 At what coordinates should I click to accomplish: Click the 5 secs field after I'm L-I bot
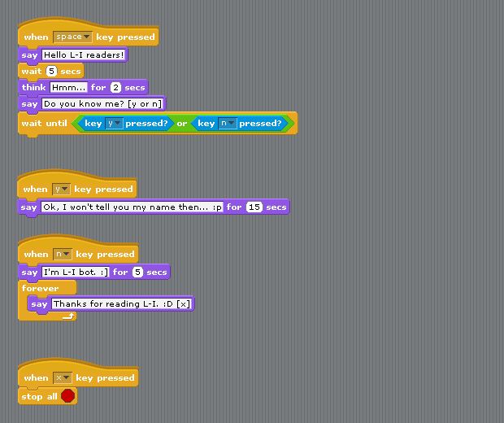tap(137, 273)
